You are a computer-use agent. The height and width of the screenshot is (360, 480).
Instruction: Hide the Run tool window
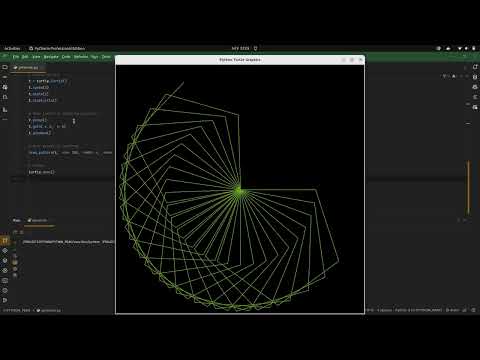[x=465, y=220]
